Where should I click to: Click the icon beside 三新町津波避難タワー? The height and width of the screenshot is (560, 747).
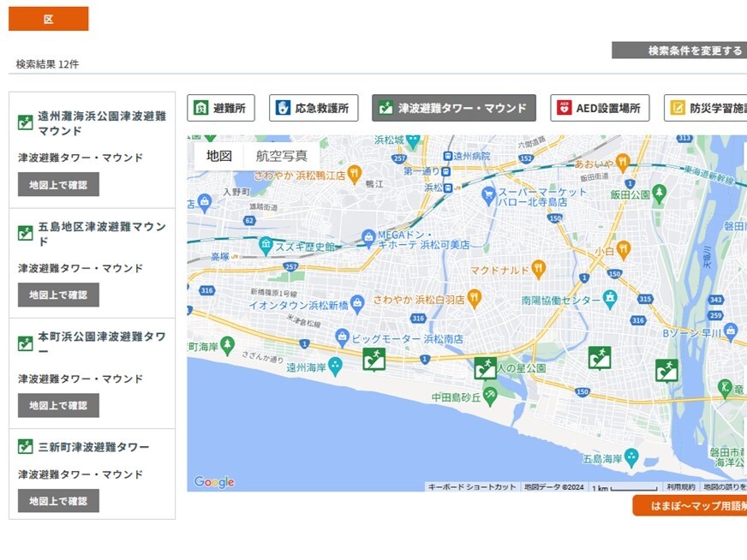[25, 447]
